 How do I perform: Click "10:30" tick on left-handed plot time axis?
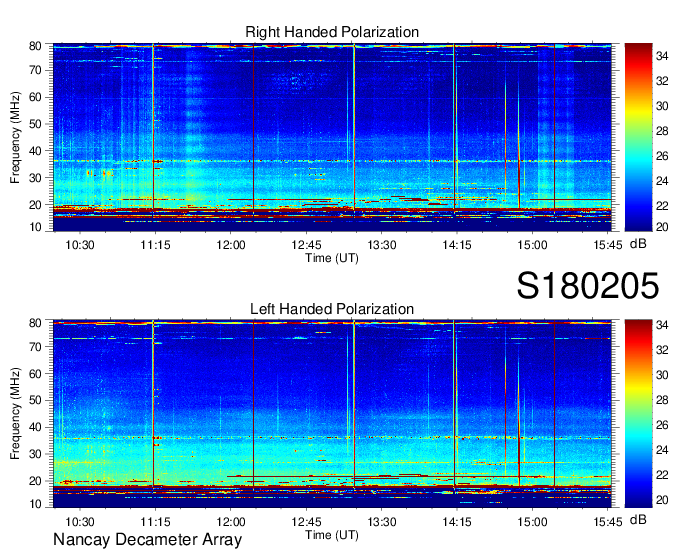[80, 522]
